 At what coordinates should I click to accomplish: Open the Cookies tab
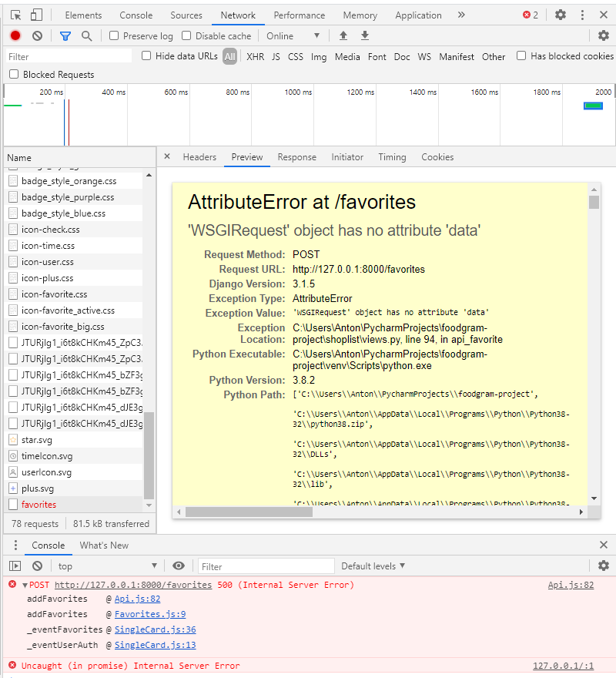(x=437, y=157)
